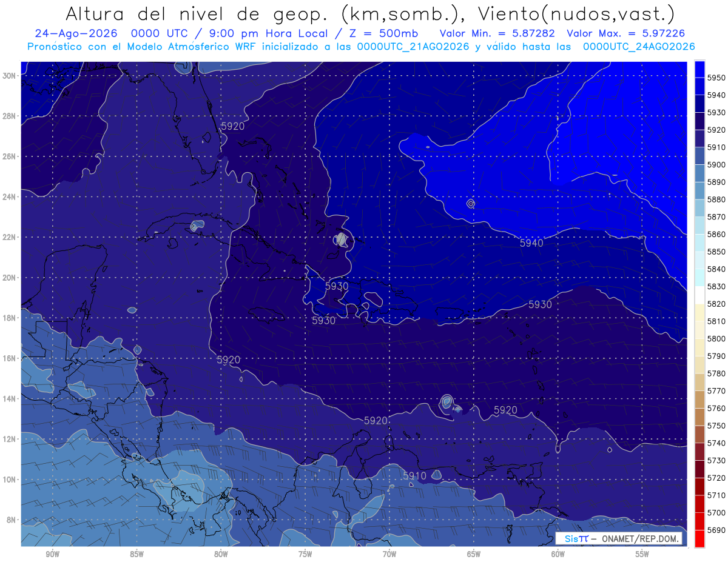Click the 5920 contour label beside Florida
The height and width of the screenshot is (562, 728).
(233, 126)
